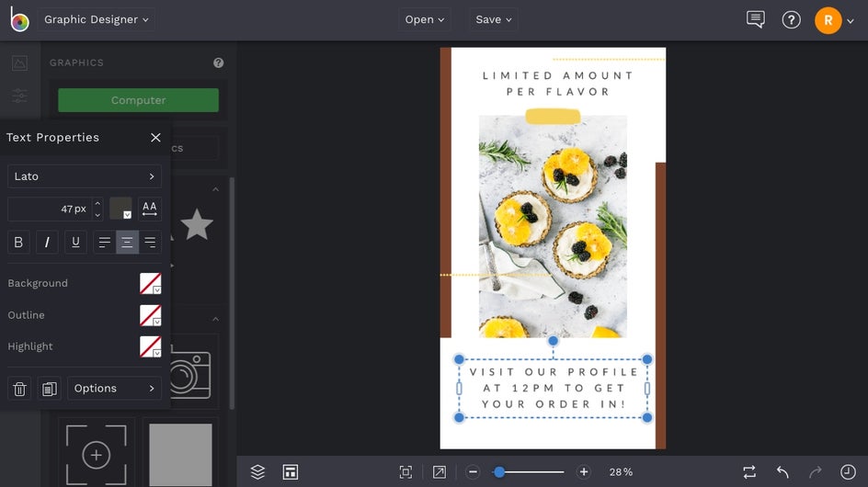The width and height of the screenshot is (868, 487).
Task: Click the BeFunky logo icon
Action: pyautogui.click(x=19, y=19)
